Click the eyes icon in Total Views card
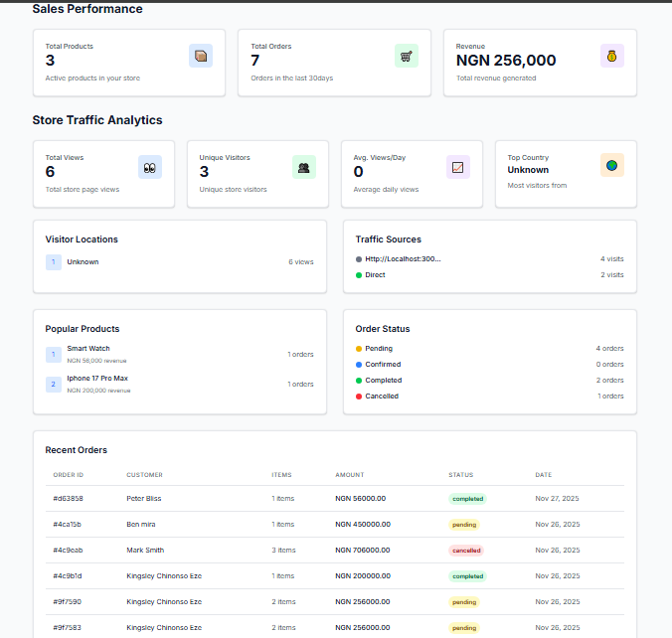 point(149,167)
